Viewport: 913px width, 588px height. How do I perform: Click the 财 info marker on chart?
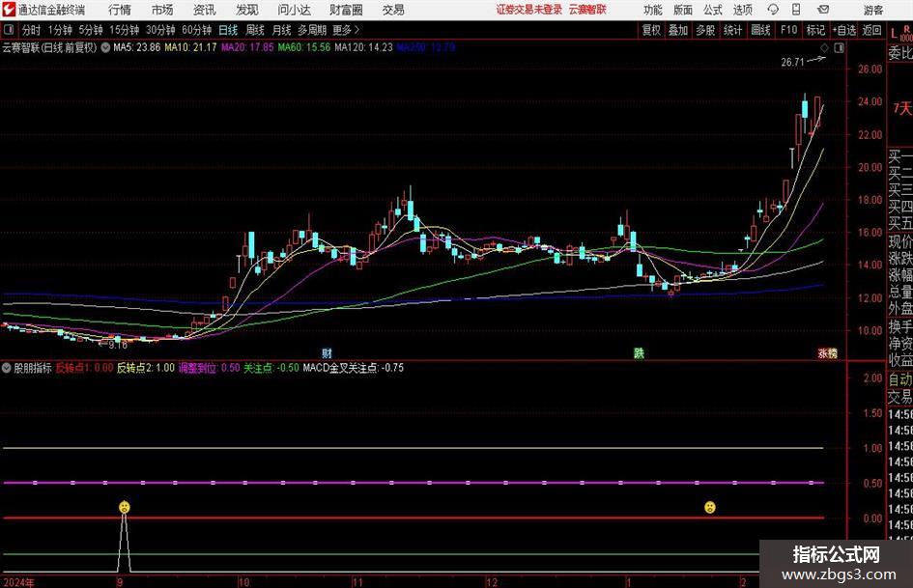click(x=327, y=352)
